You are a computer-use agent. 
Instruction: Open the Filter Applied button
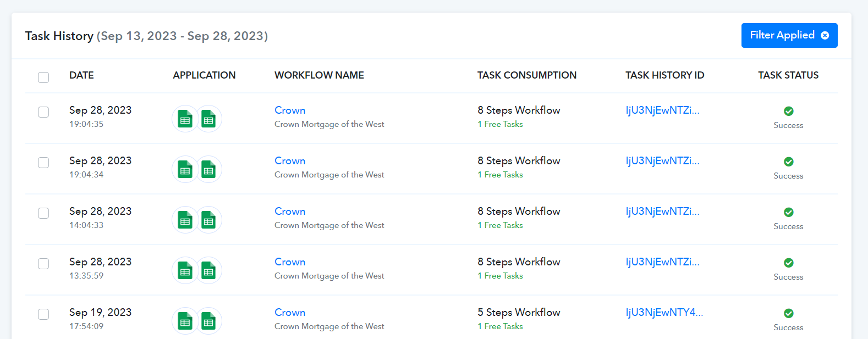(789, 35)
